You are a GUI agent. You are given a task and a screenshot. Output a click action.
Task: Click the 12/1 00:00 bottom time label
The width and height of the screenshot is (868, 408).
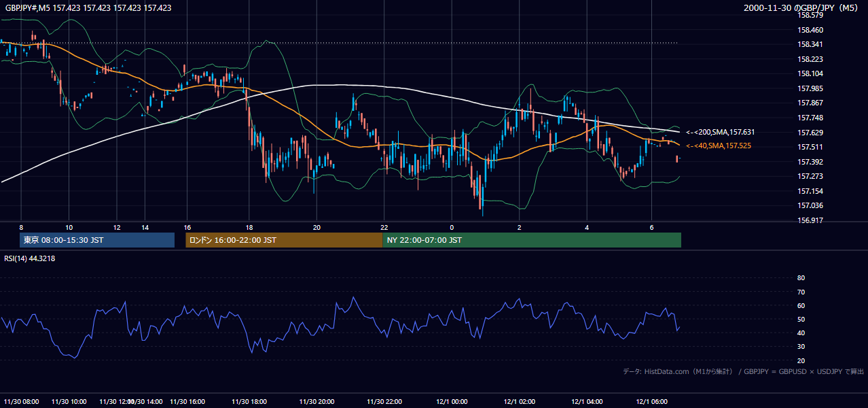452,402
